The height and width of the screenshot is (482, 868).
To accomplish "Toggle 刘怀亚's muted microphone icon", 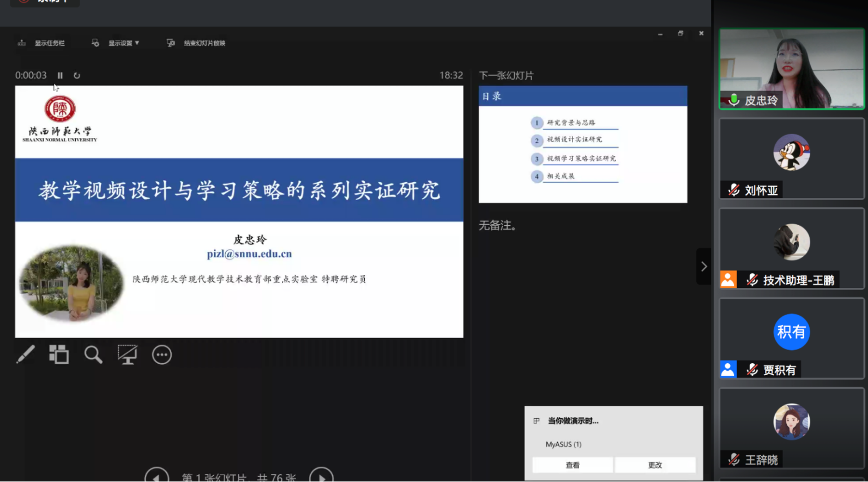I will pyautogui.click(x=734, y=190).
